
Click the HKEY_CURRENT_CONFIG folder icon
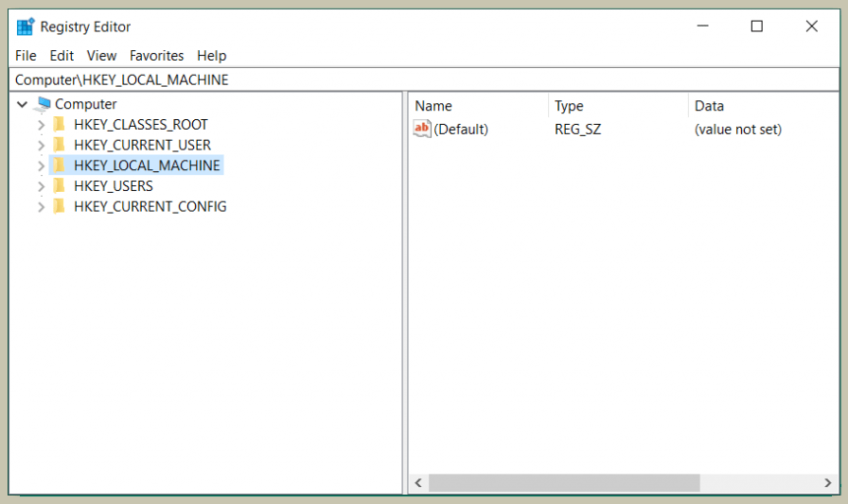pos(60,206)
